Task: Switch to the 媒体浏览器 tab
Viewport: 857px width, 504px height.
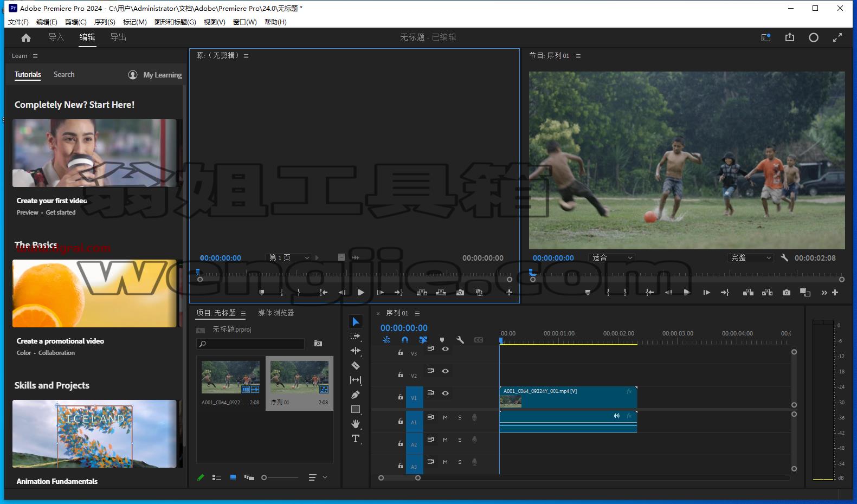Action: (276, 313)
